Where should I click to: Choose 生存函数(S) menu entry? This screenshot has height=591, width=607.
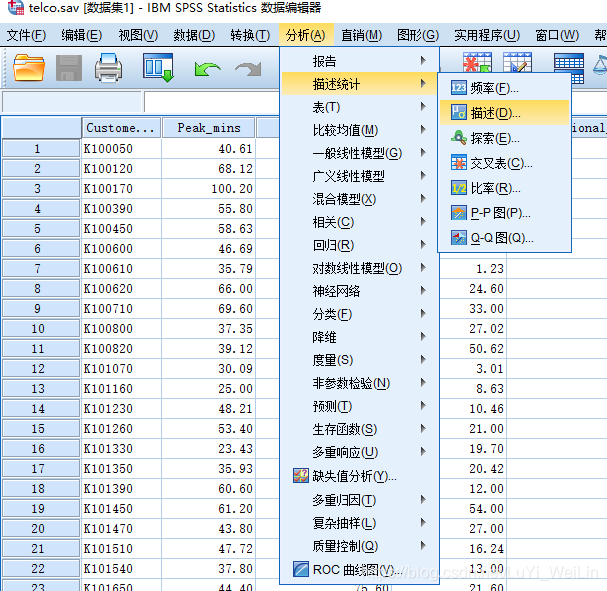pos(360,429)
